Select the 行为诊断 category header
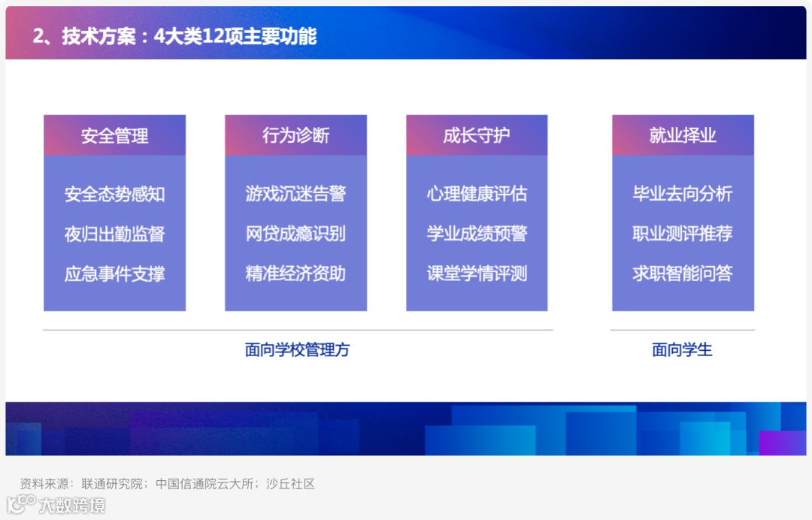Screen dimensions: 812x520 [x=295, y=135]
